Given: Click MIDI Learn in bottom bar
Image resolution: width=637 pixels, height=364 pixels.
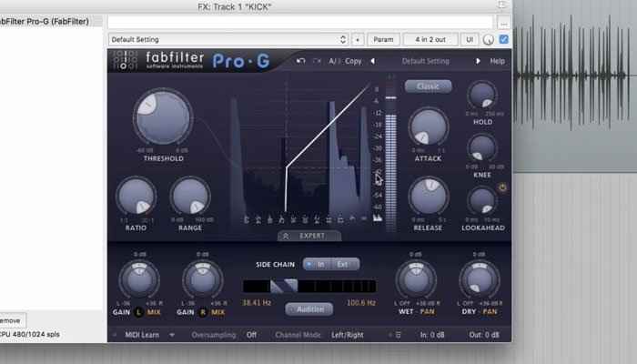Looking at the screenshot, I should click(142, 335).
